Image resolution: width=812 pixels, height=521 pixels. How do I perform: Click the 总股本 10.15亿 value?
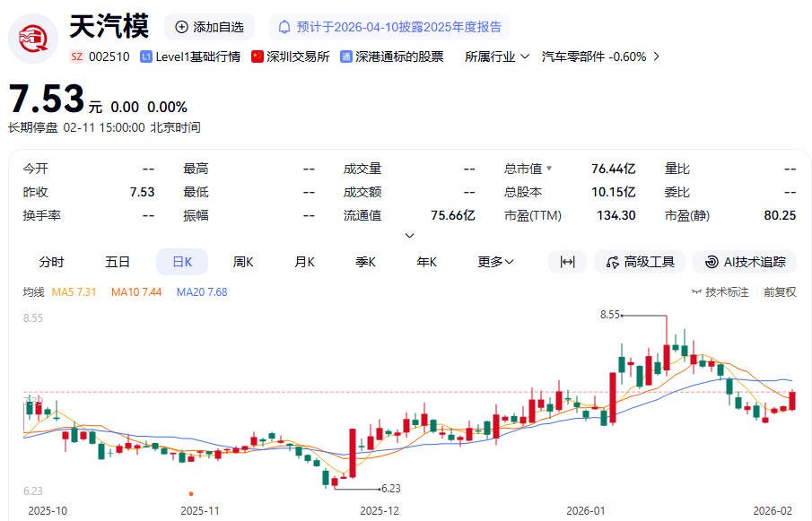click(613, 192)
